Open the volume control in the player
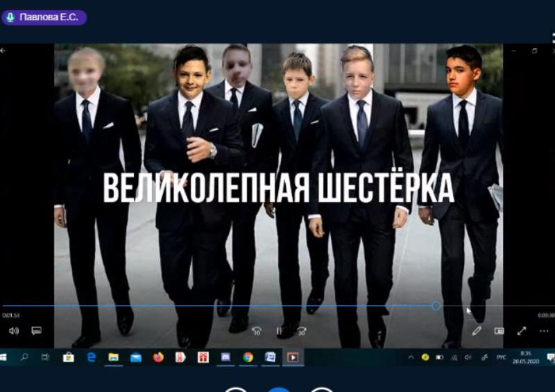Viewport: 555px width, 392px height. (x=14, y=331)
